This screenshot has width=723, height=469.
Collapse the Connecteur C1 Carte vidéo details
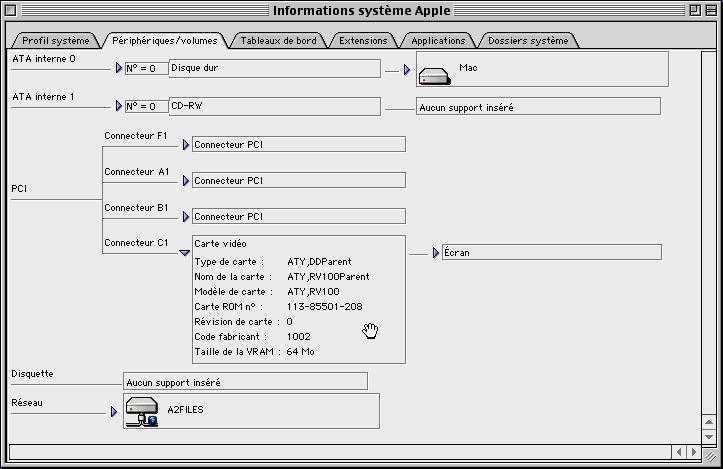(x=184, y=253)
